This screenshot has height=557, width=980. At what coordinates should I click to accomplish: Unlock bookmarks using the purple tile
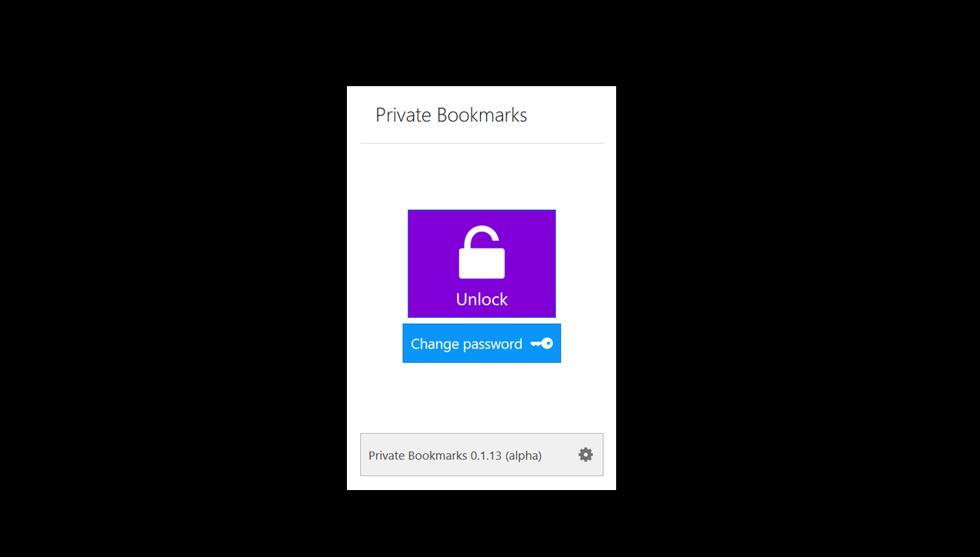click(482, 263)
